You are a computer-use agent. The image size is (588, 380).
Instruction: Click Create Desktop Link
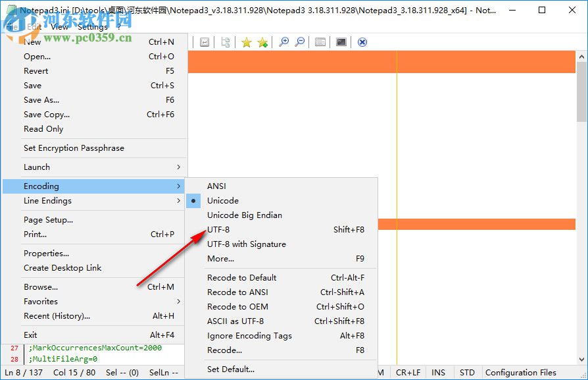pyautogui.click(x=93, y=268)
